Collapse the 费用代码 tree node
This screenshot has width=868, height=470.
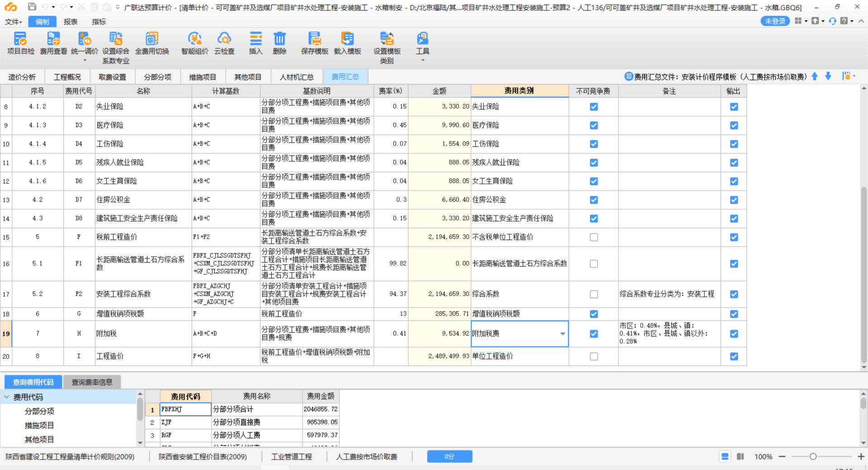[x=7, y=397]
